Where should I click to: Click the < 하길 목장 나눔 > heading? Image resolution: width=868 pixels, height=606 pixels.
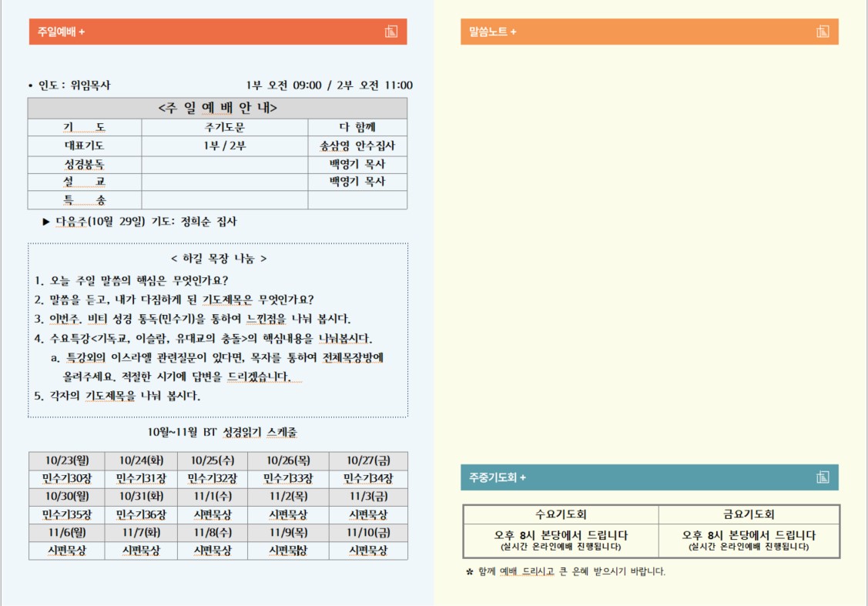coord(219,259)
